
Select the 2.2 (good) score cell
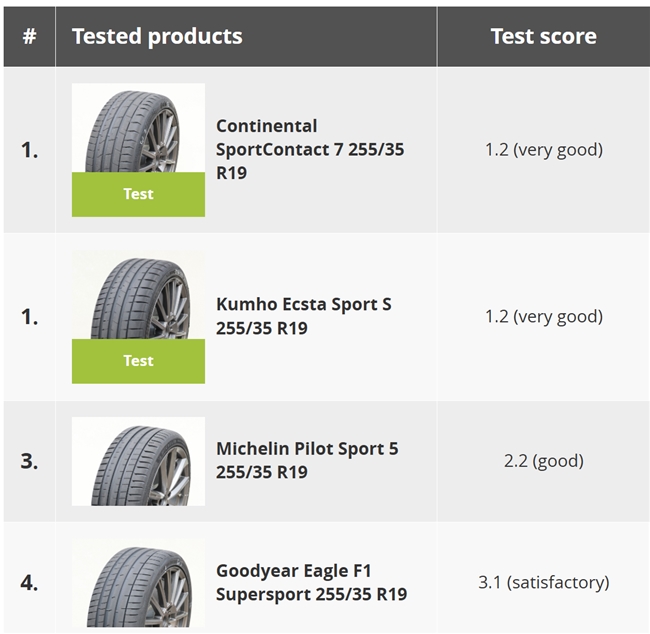point(543,461)
